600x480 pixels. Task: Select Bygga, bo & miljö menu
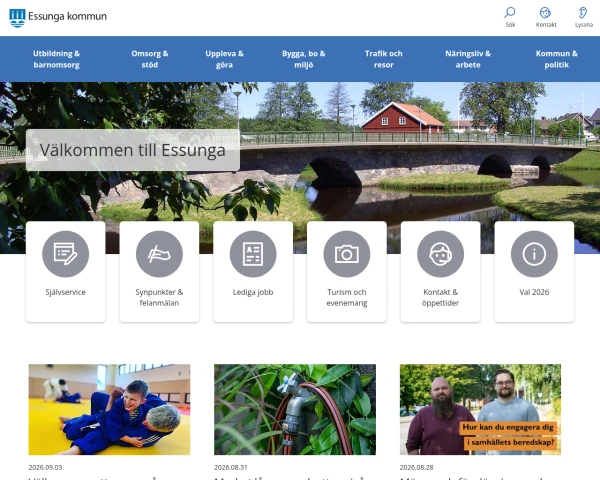click(303, 59)
